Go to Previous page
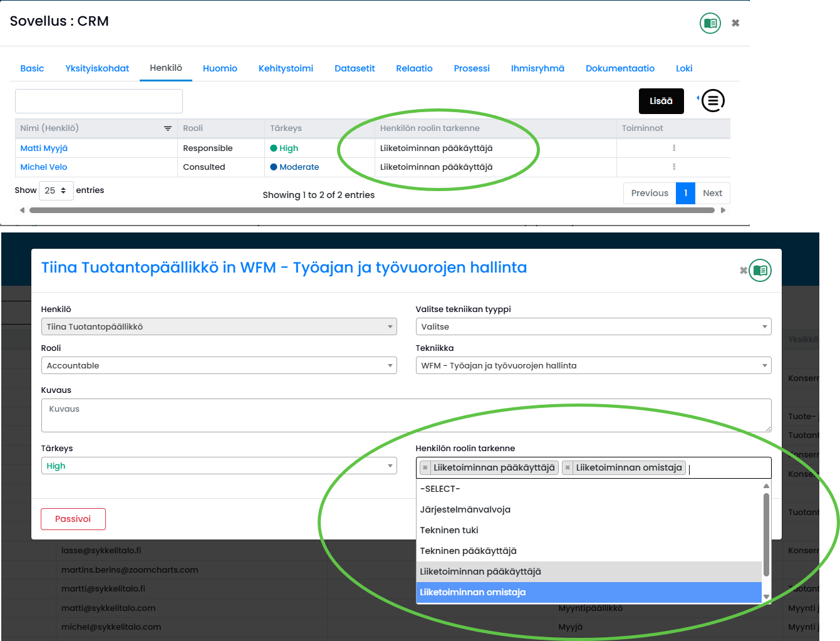The height and width of the screenshot is (641, 840). point(650,193)
